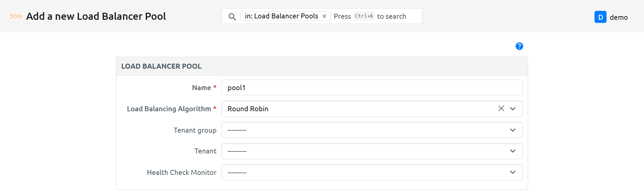
Task: Remove the Load Balancer Pools search filter
Action: 324,16
